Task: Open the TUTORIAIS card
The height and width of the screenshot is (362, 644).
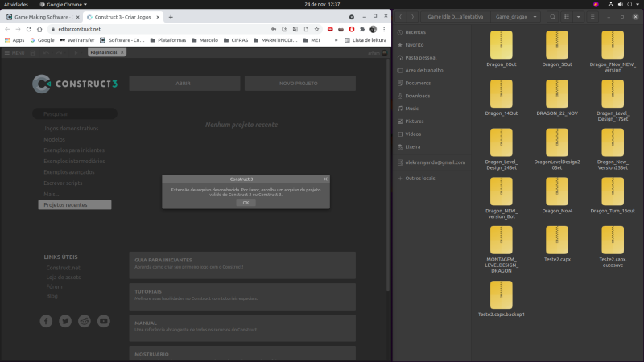Action: tap(242, 297)
